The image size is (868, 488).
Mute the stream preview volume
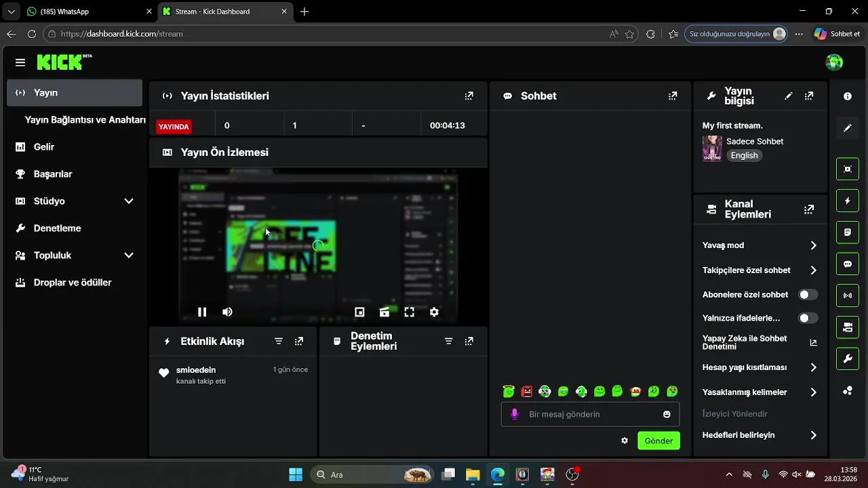pos(227,312)
